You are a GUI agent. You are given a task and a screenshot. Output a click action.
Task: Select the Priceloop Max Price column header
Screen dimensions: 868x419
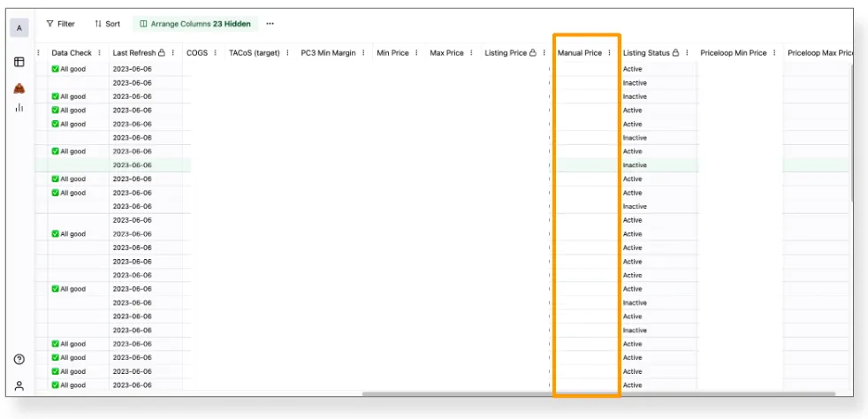click(819, 53)
